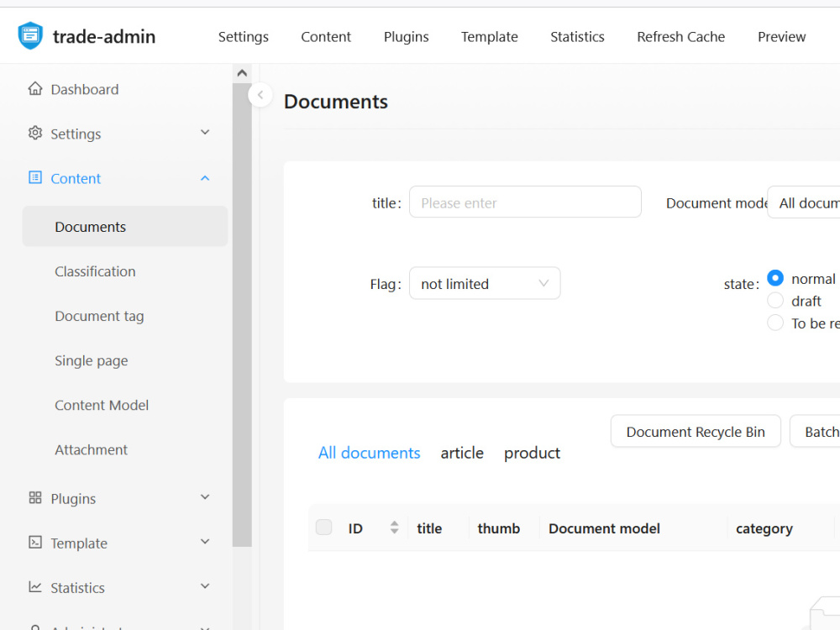
Task: Open Content in the top navigation
Action: pos(326,36)
